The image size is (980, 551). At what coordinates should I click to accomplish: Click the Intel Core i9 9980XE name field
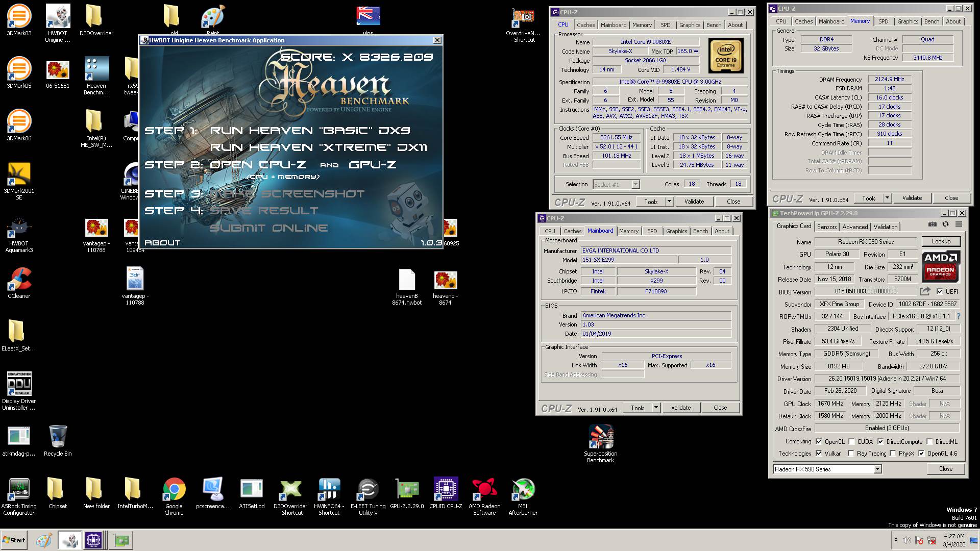tap(645, 42)
